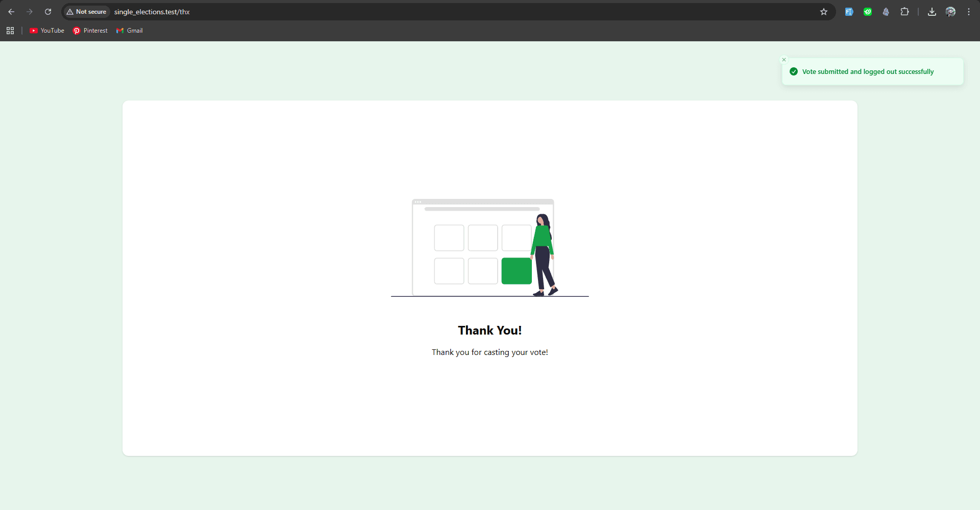Click the green checkmark success icon
980x510 pixels.
tap(794, 72)
